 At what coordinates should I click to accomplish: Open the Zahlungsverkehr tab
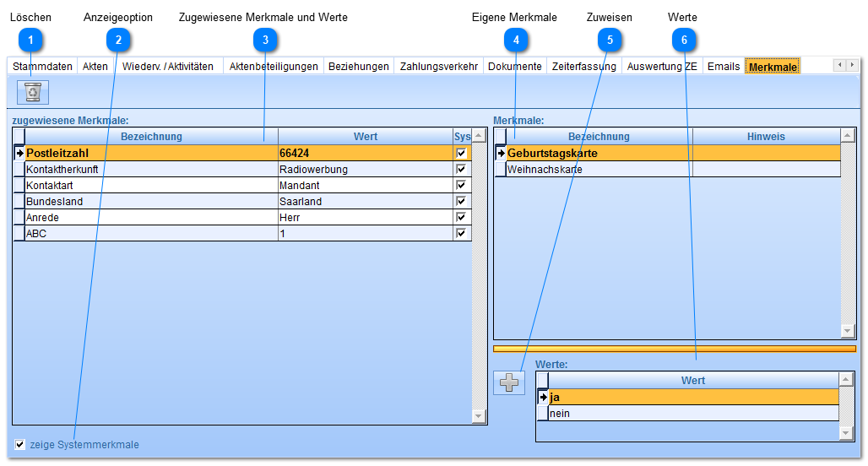439,67
